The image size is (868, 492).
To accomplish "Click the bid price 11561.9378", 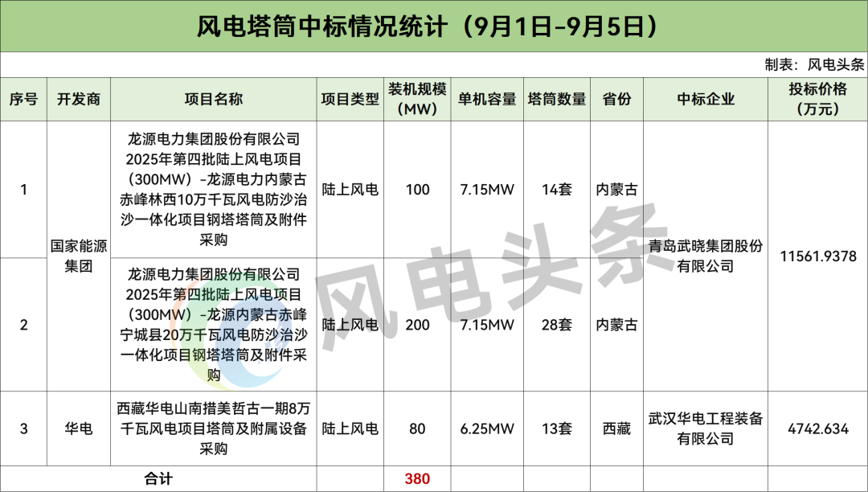I will pyautogui.click(x=818, y=256).
